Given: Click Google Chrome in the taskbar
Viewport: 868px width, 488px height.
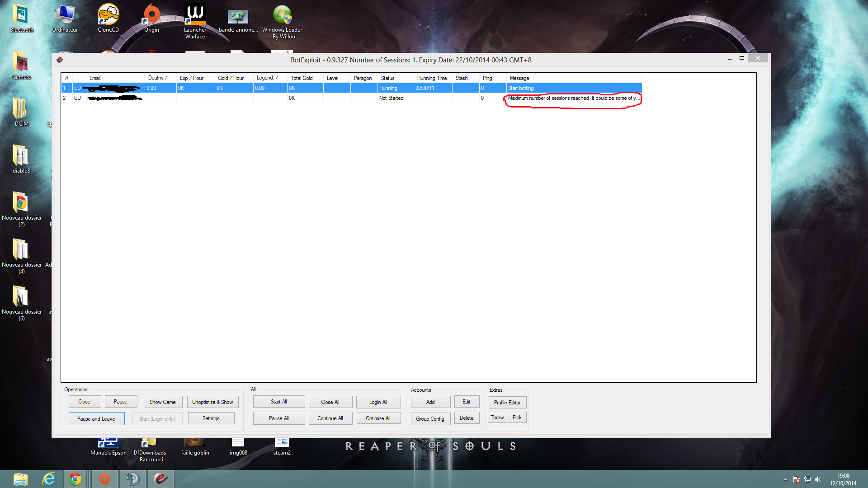Looking at the screenshot, I should click(75, 479).
